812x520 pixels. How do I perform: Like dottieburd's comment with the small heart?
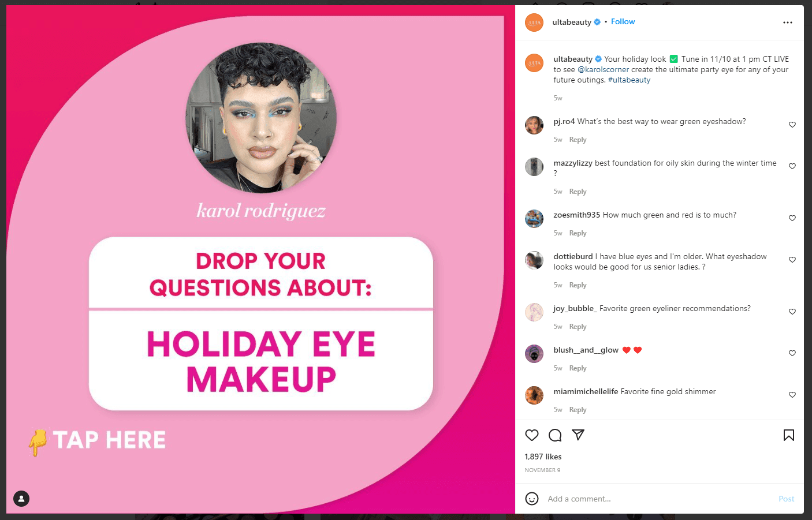(792, 260)
